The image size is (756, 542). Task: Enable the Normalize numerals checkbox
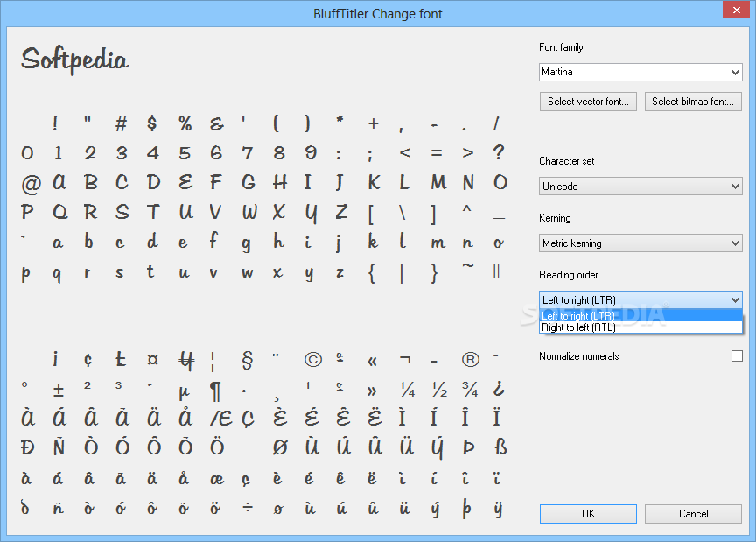[737, 356]
